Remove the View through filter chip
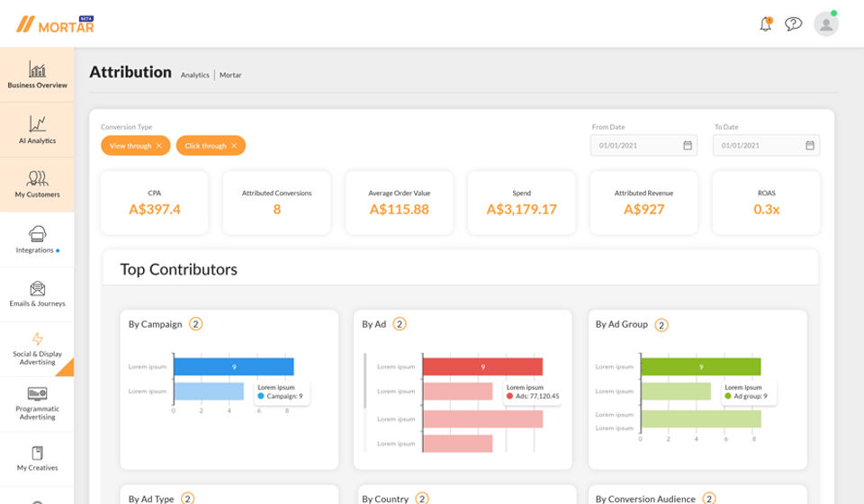 click(158, 146)
